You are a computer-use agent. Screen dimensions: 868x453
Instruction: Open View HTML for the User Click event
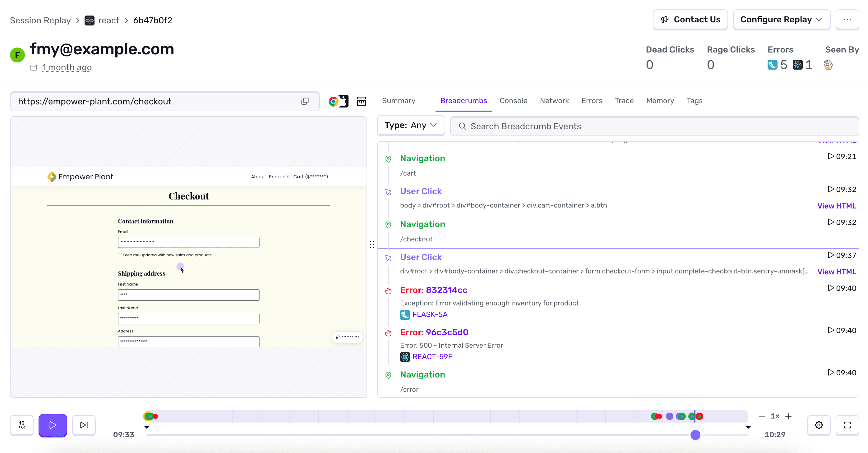[837, 206]
